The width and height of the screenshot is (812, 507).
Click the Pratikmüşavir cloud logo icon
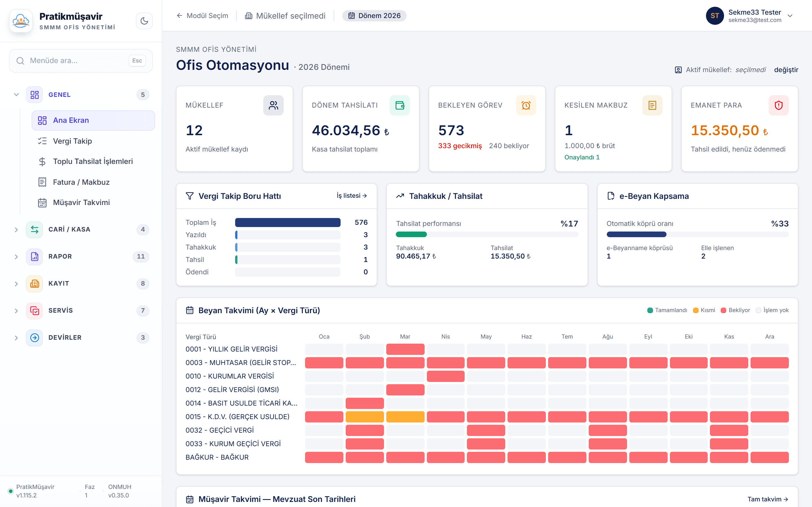point(21,21)
